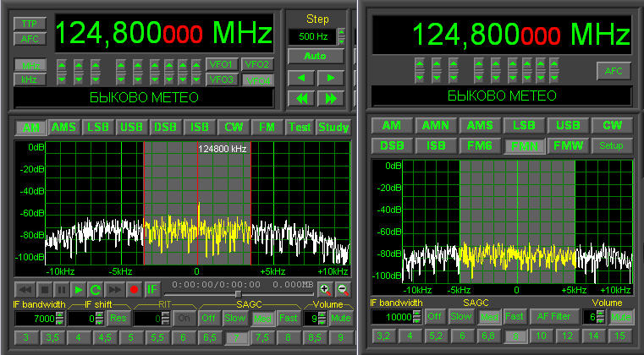Start recording with the red dot button
This screenshot has height=355, width=644.
[134, 290]
